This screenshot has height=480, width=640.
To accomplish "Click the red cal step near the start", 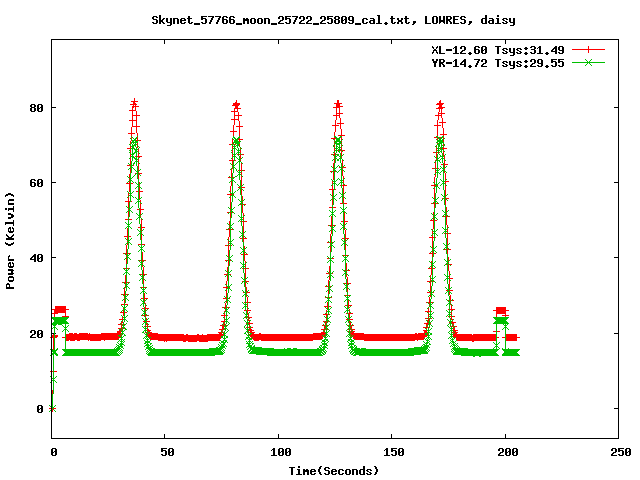I will 60,310.
